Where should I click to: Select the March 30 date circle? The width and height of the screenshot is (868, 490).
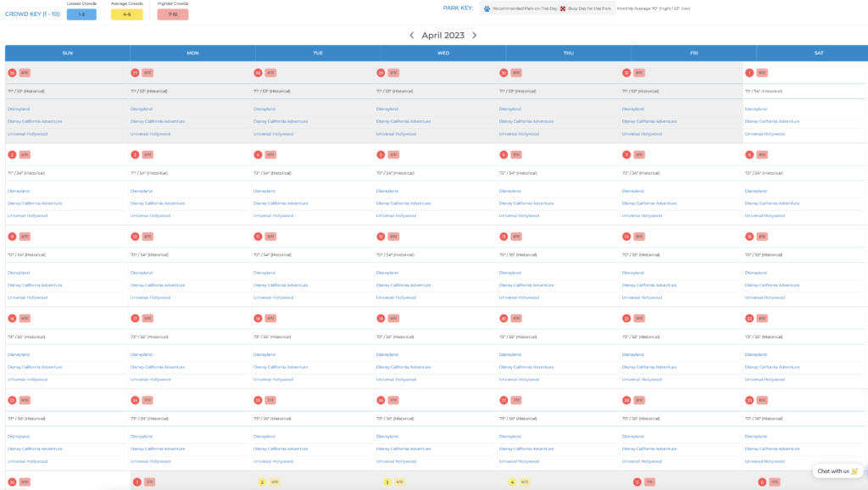(x=504, y=73)
